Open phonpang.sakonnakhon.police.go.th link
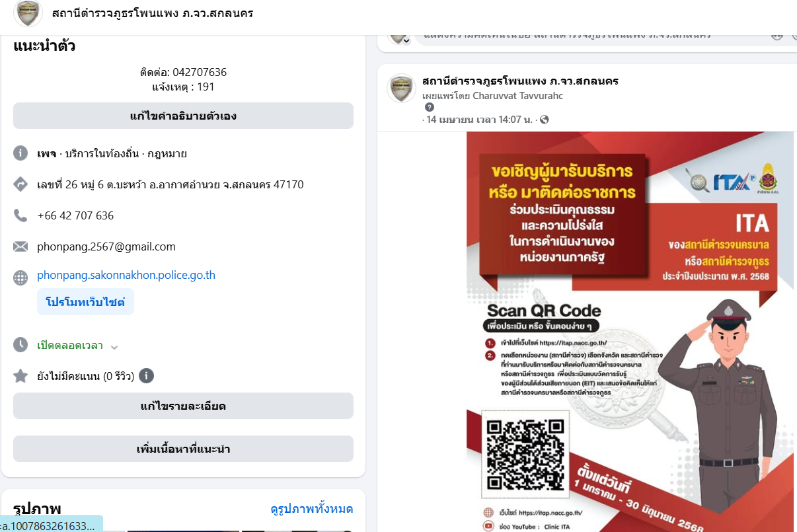This screenshot has height=532, width=797. [126, 275]
